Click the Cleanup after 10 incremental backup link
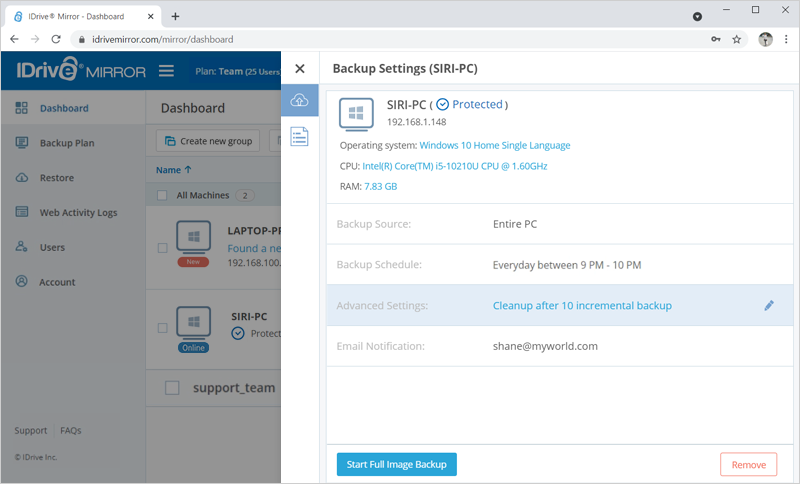The height and width of the screenshot is (484, 800). 582,305
